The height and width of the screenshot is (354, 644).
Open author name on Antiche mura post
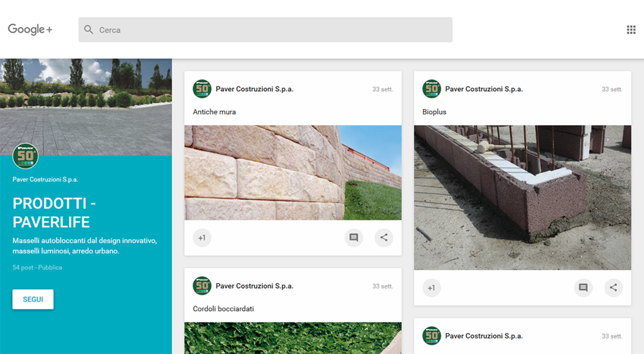coord(254,89)
